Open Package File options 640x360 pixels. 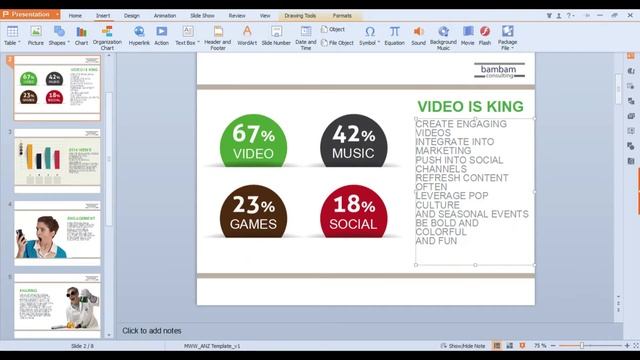(x=507, y=38)
